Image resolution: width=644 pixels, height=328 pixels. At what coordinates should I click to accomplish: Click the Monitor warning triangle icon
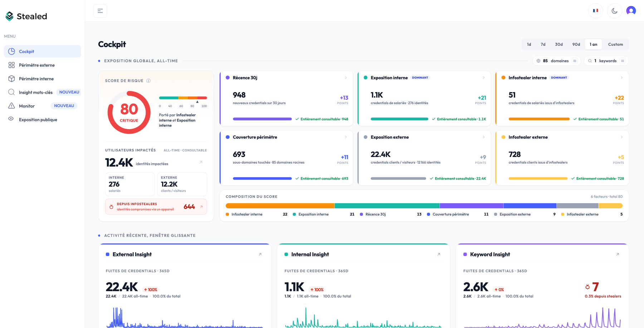(11, 106)
